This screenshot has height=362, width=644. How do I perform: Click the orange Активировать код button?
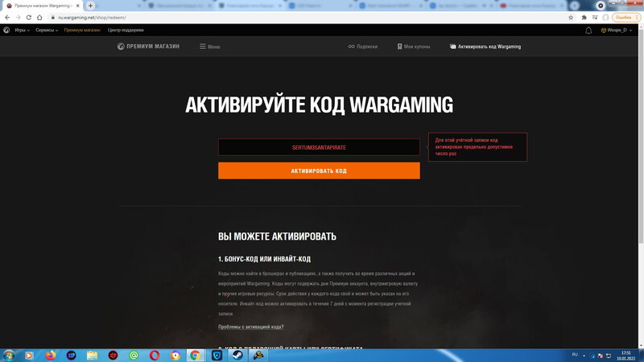pyautogui.click(x=319, y=171)
